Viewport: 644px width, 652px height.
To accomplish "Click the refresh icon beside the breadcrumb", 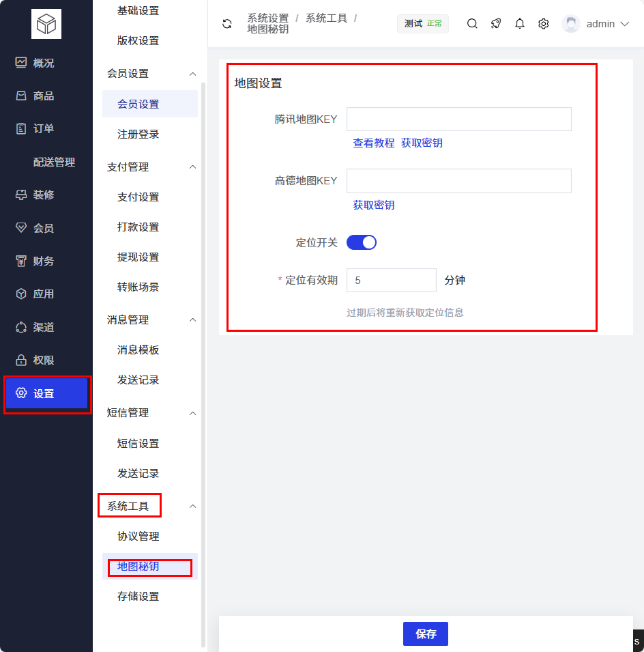I will [x=227, y=24].
